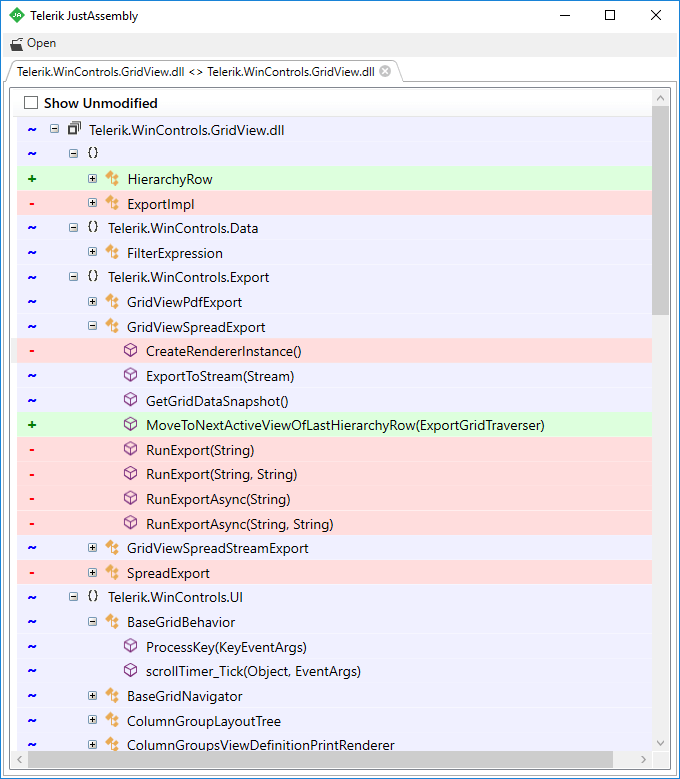The height and width of the screenshot is (779, 680).
Task: Click the Open folder icon in toolbar
Action: (16, 44)
